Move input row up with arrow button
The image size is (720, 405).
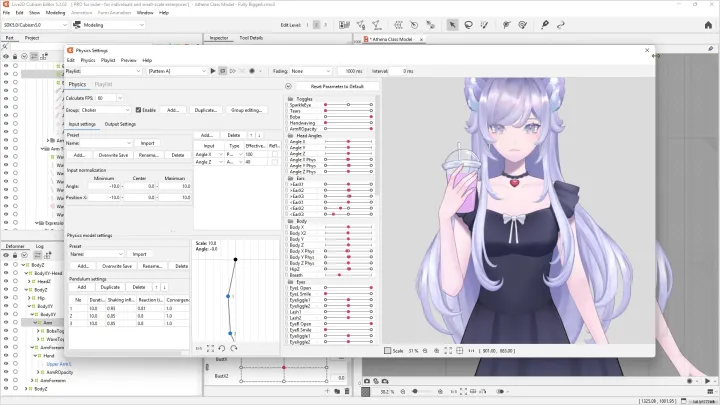coord(251,135)
